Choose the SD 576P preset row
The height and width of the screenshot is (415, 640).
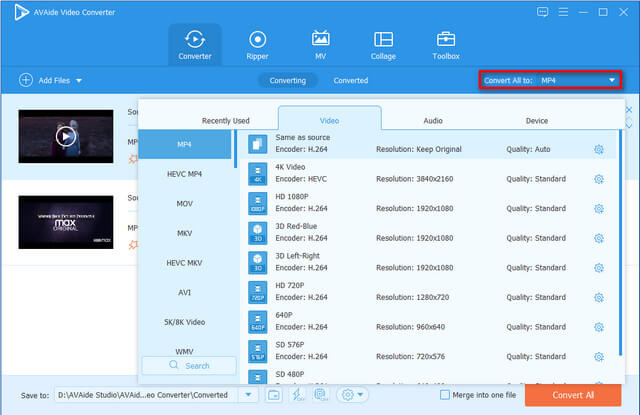point(429,351)
